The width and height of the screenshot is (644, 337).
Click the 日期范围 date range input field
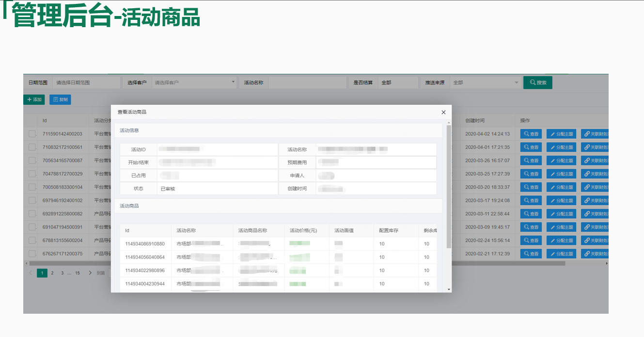(86, 82)
